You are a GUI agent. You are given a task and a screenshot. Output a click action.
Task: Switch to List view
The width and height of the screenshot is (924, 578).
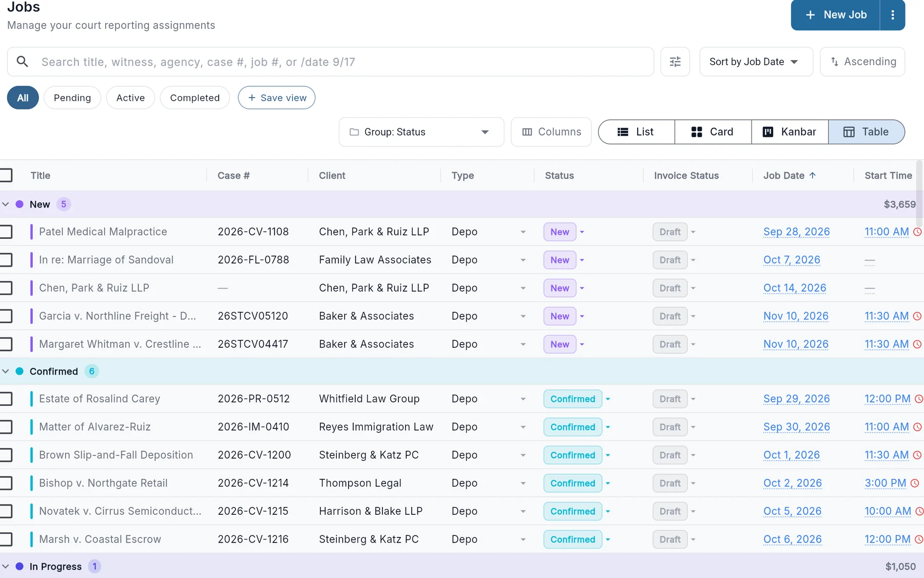pos(637,132)
